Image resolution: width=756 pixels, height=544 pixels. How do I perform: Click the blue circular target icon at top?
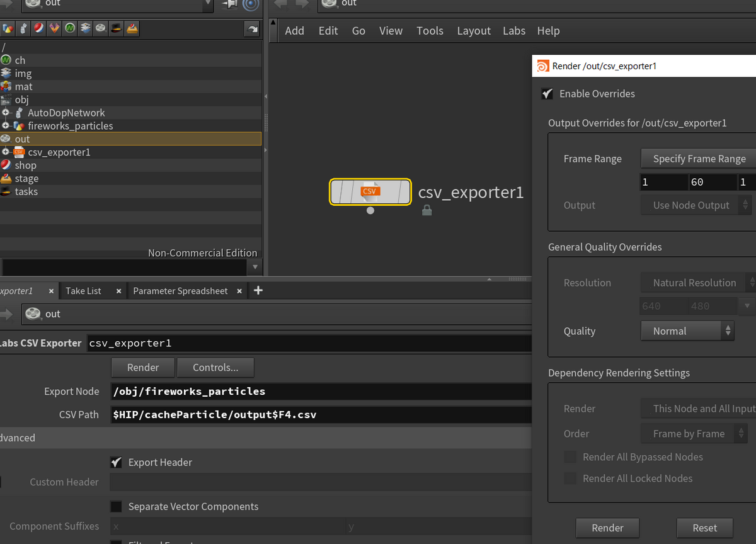tap(251, 4)
